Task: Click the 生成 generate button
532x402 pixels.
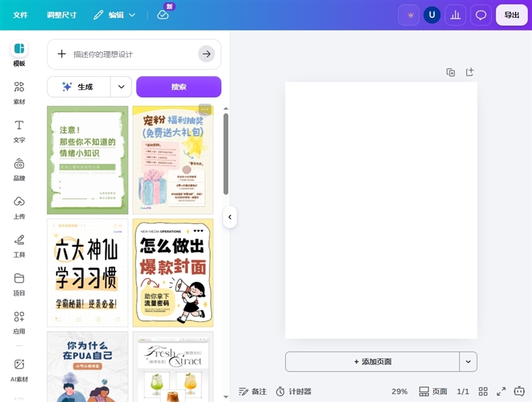Action: [79, 86]
